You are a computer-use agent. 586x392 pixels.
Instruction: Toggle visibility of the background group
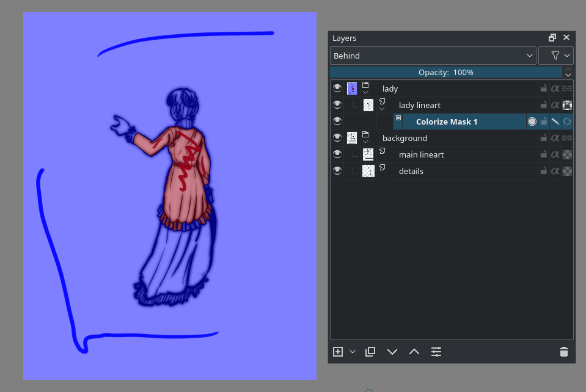(x=337, y=138)
